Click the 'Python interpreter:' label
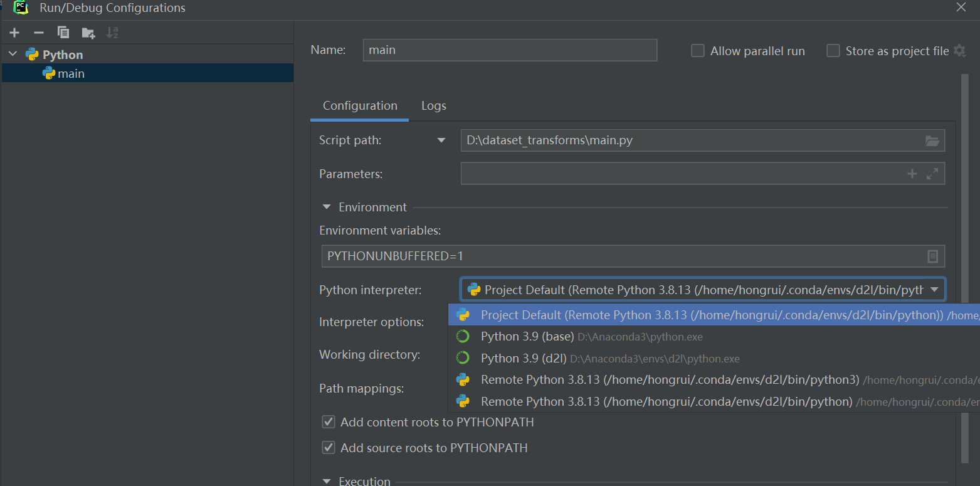The width and height of the screenshot is (980, 486). click(x=371, y=290)
